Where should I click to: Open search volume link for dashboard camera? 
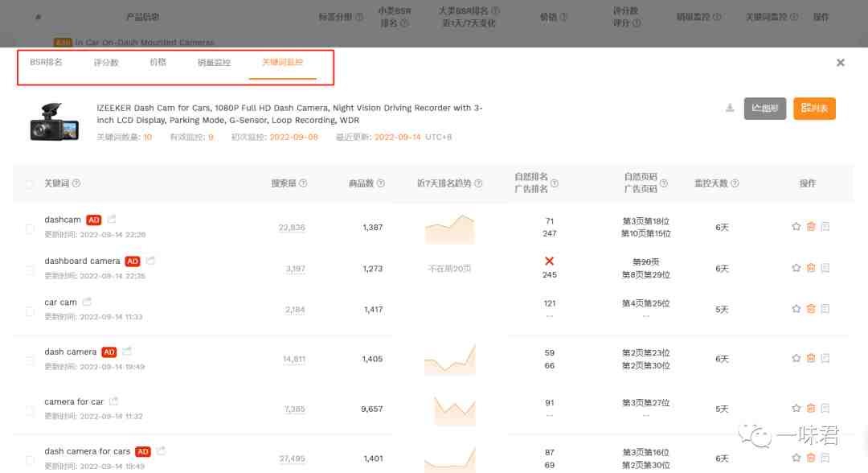(295, 269)
